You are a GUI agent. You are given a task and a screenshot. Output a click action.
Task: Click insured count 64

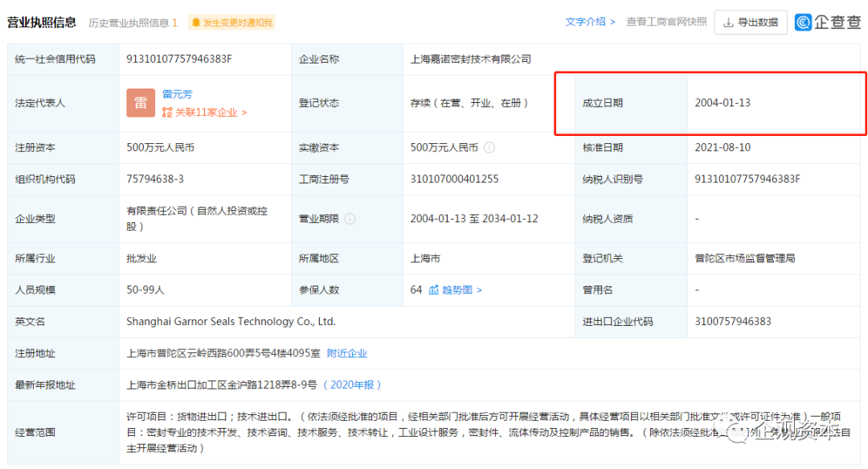(x=416, y=290)
